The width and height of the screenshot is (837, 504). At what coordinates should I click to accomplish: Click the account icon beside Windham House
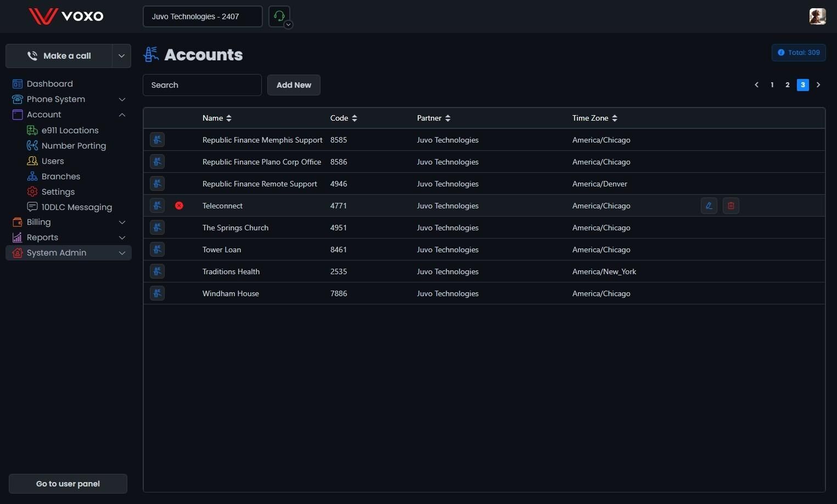pos(158,293)
